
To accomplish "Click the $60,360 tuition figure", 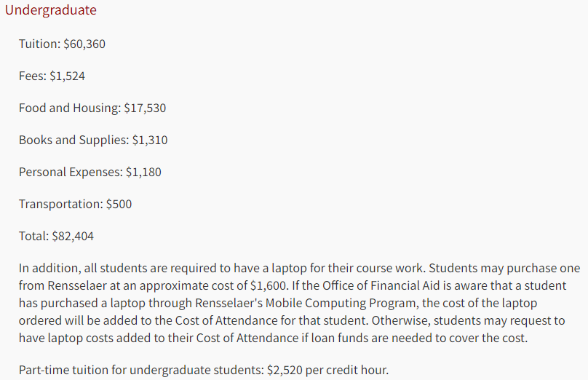I will (84, 44).
